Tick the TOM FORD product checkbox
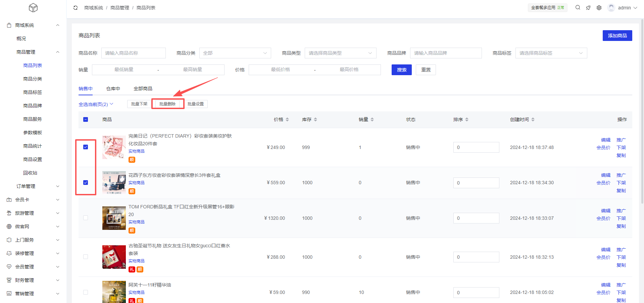Screen dimensions: 644x303 [86, 218]
